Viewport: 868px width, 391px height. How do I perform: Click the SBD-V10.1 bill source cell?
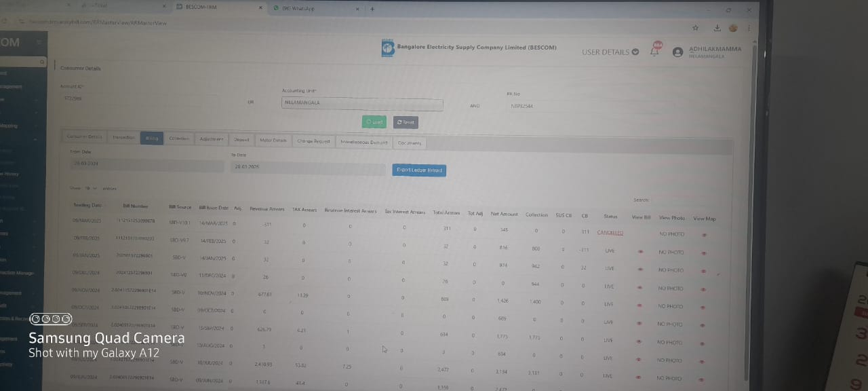pos(180,222)
